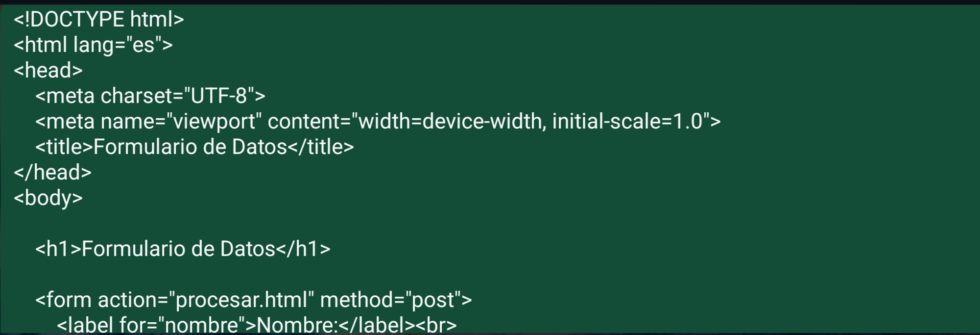The width and height of the screenshot is (980, 335).
Task: Click the closing h1 tag
Action: coord(303,249)
